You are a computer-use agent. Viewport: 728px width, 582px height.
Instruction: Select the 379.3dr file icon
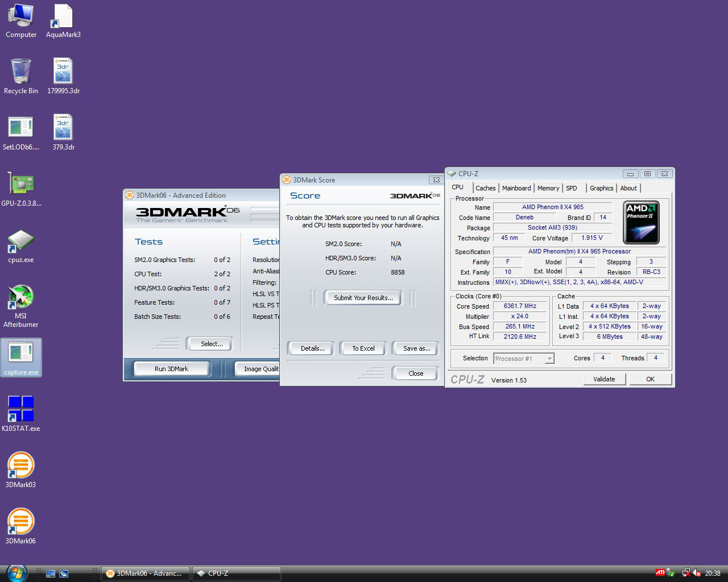tap(63, 133)
